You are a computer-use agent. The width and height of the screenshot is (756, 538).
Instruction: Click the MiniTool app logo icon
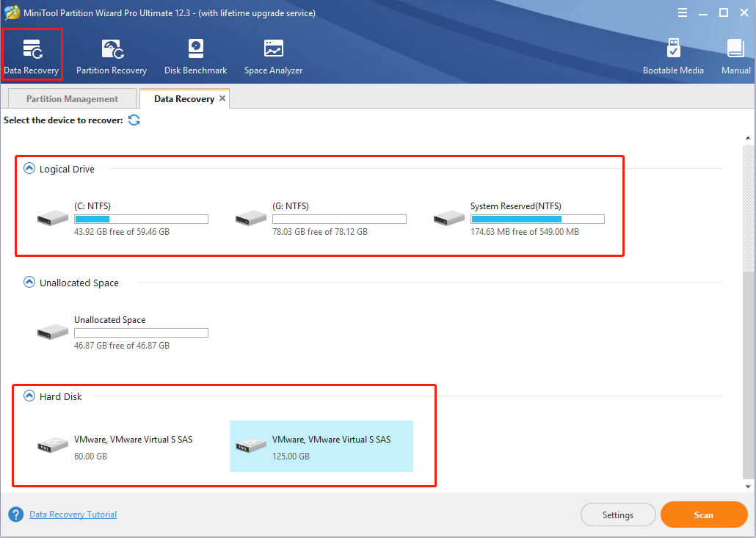[12, 13]
